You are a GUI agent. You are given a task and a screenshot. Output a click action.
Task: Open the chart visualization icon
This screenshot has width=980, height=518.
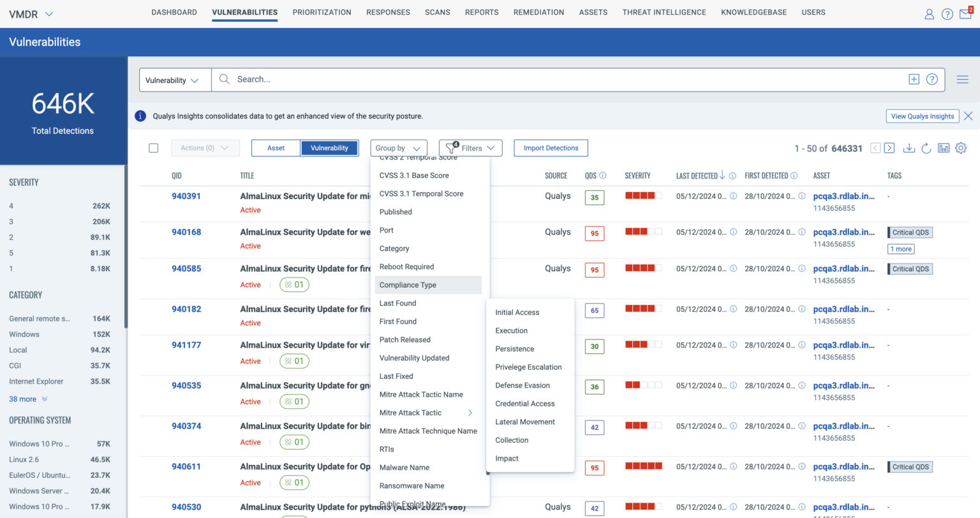point(944,148)
